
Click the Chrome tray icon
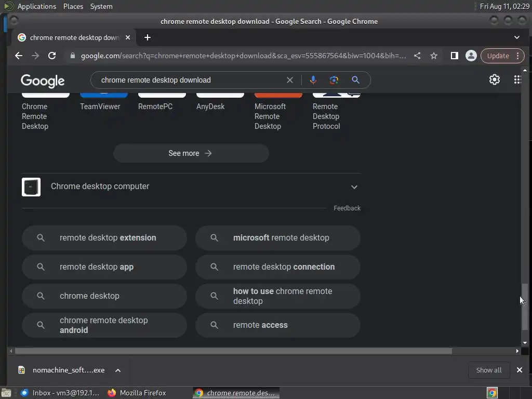coord(492,393)
